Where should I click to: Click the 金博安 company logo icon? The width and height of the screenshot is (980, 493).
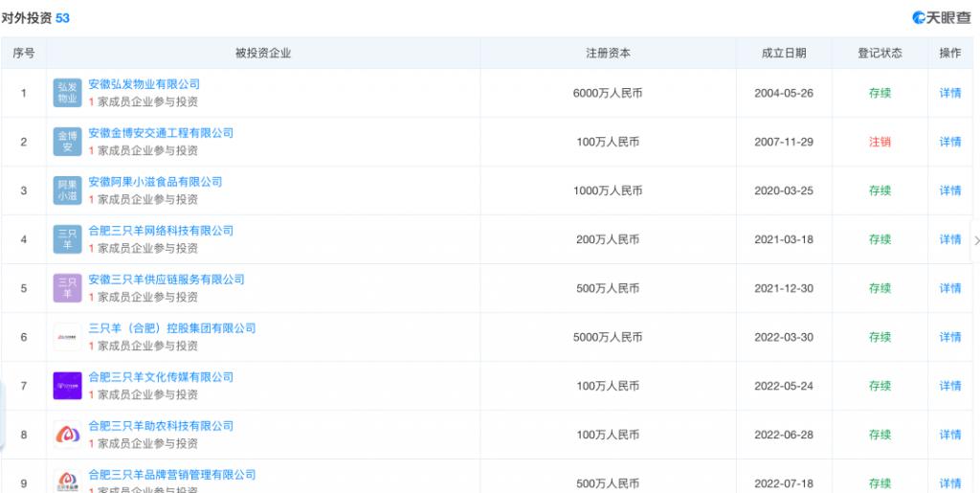67,142
